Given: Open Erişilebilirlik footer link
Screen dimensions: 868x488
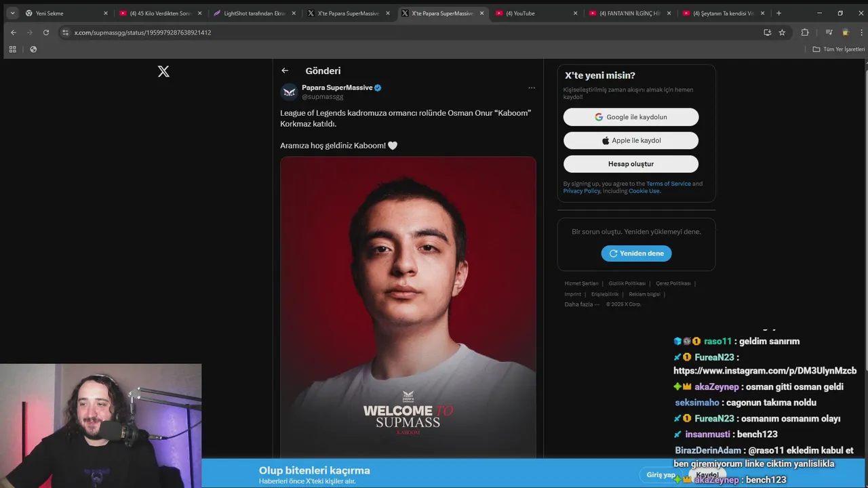Looking at the screenshot, I should [x=605, y=294].
